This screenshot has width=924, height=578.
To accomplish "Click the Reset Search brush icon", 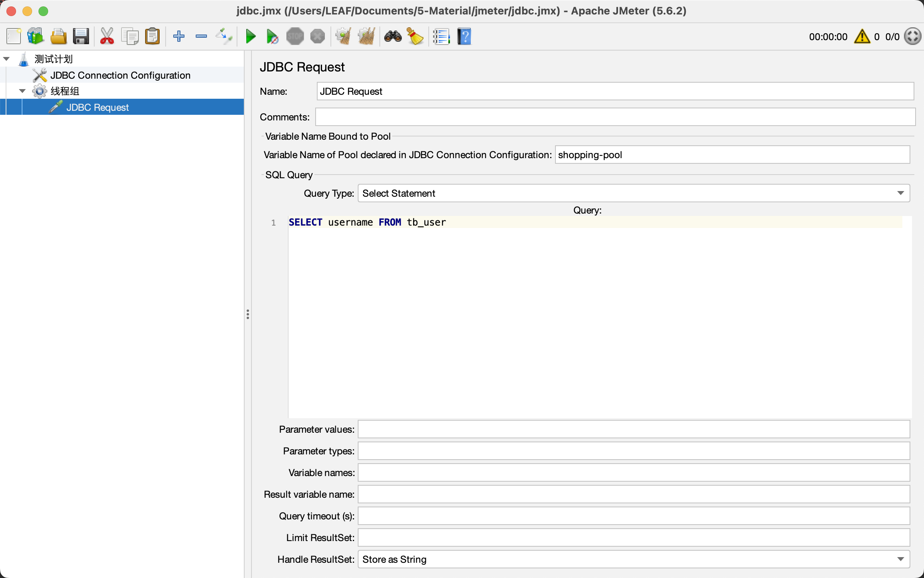I will 415,37.
